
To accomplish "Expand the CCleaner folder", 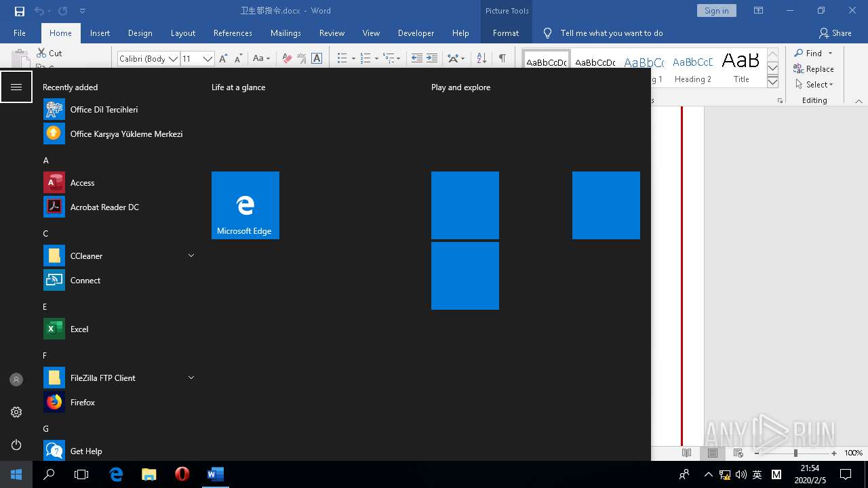I will (191, 256).
